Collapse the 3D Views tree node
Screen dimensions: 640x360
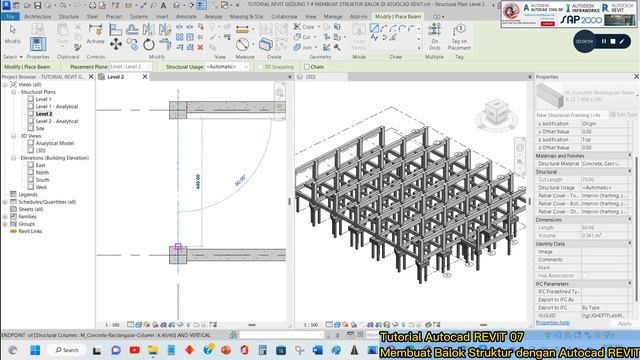tap(13, 136)
